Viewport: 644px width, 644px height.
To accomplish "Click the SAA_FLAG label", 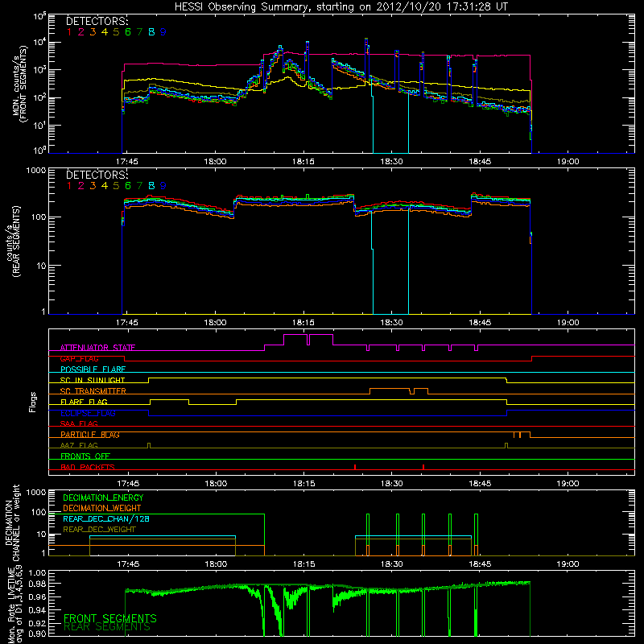I will click(x=79, y=423).
